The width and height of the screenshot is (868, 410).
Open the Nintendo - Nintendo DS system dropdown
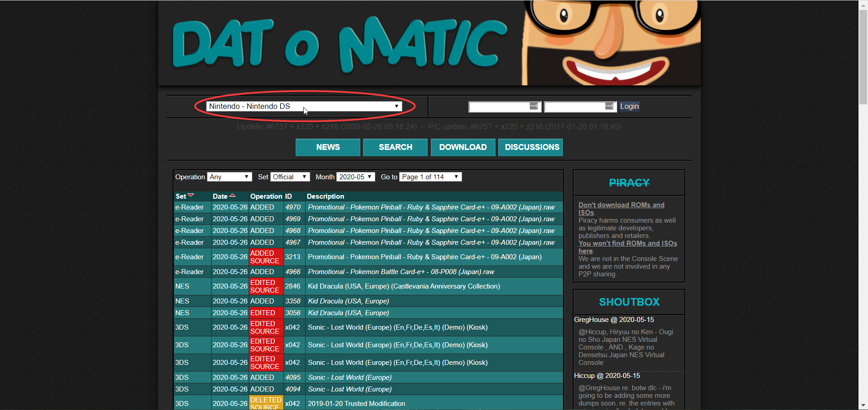click(x=304, y=107)
